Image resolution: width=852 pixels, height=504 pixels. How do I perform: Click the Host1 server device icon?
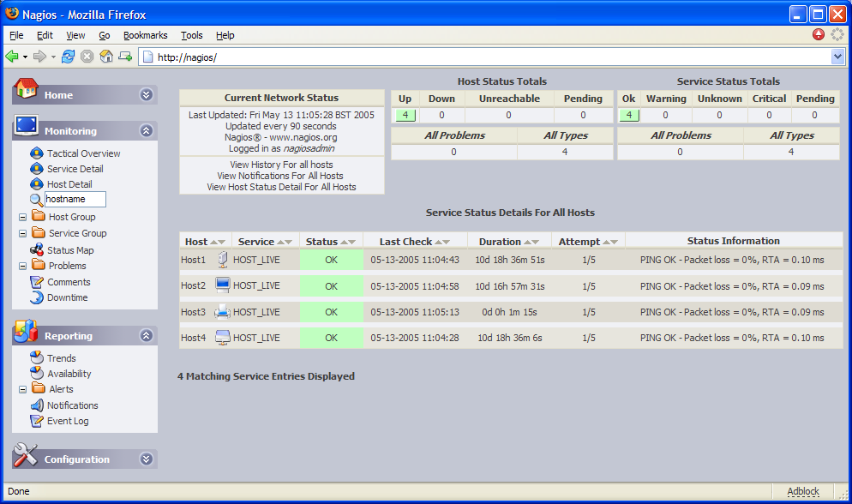pos(223,260)
